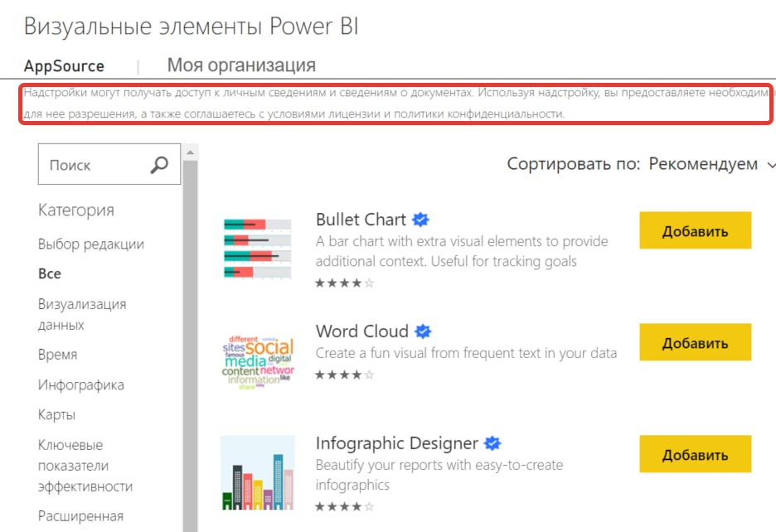Open the Infographic Designer thumbnail
Viewport: 776px width, 532px height.
(x=257, y=472)
